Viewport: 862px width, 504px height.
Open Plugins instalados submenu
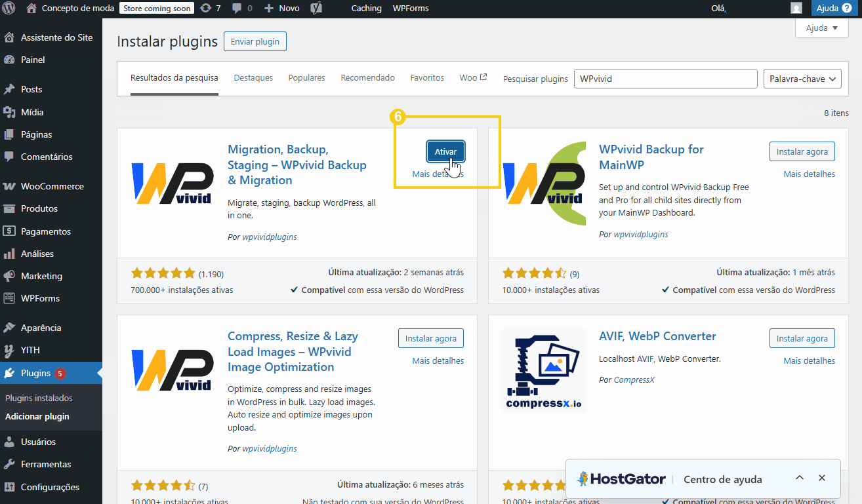[x=39, y=398]
